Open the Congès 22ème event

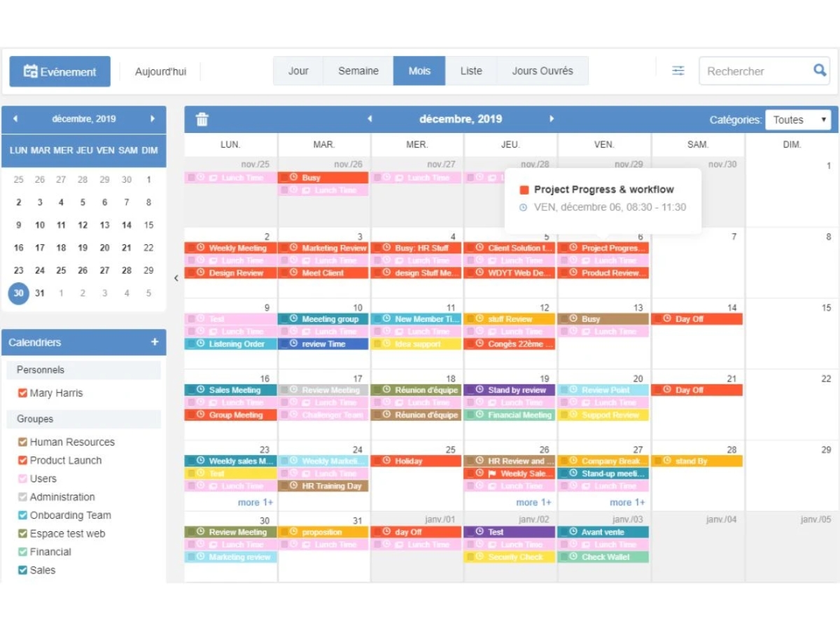[x=510, y=344]
